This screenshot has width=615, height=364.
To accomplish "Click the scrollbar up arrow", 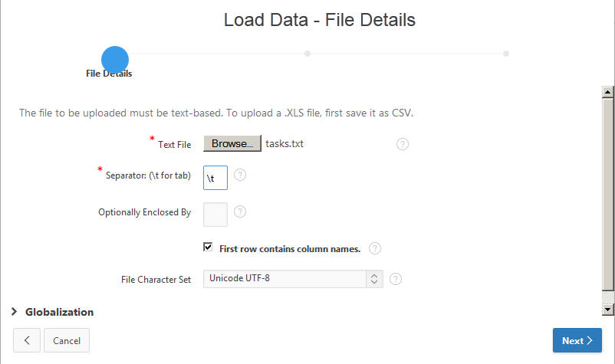I will pyautogui.click(x=608, y=92).
